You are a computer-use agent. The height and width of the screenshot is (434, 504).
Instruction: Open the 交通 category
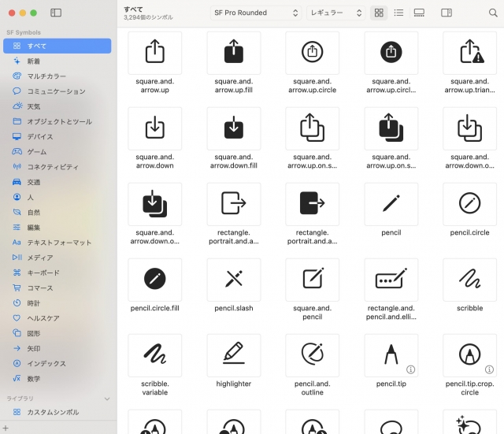[x=57, y=182]
